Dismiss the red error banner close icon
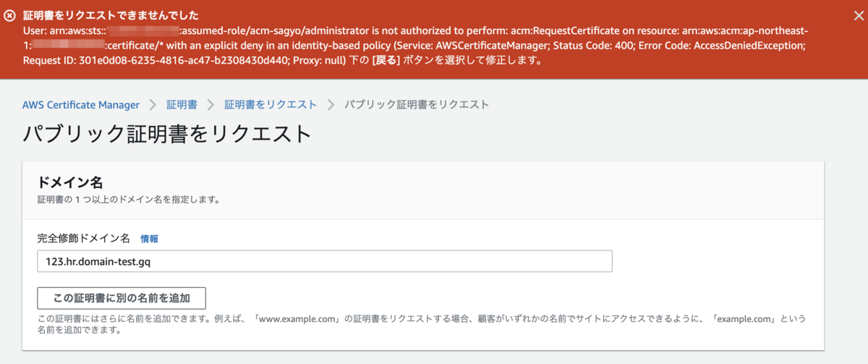 (859, 15)
